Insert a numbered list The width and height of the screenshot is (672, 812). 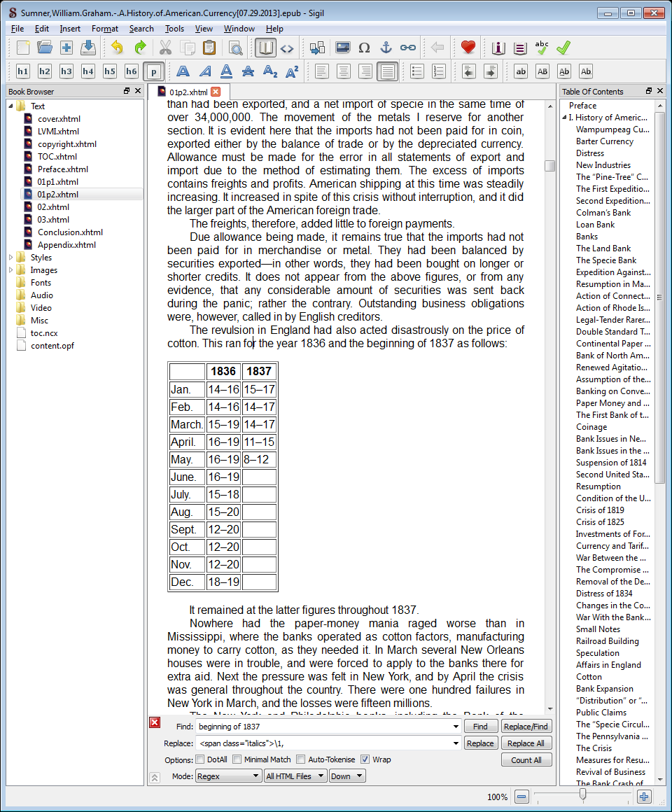tap(438, 71)
